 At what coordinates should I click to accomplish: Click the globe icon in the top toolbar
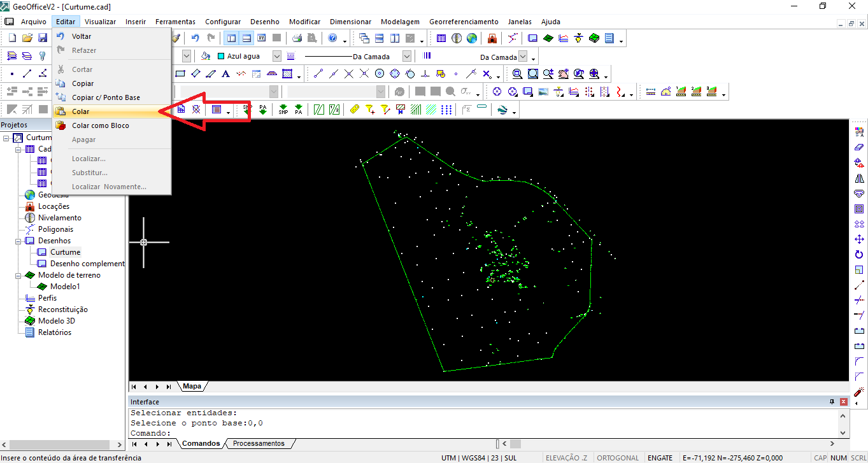click(471, 38)
